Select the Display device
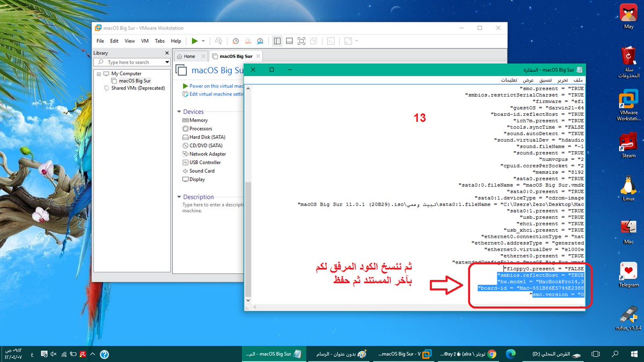Image resolution: width=644 pixels, height=362 pixels. 193,180
